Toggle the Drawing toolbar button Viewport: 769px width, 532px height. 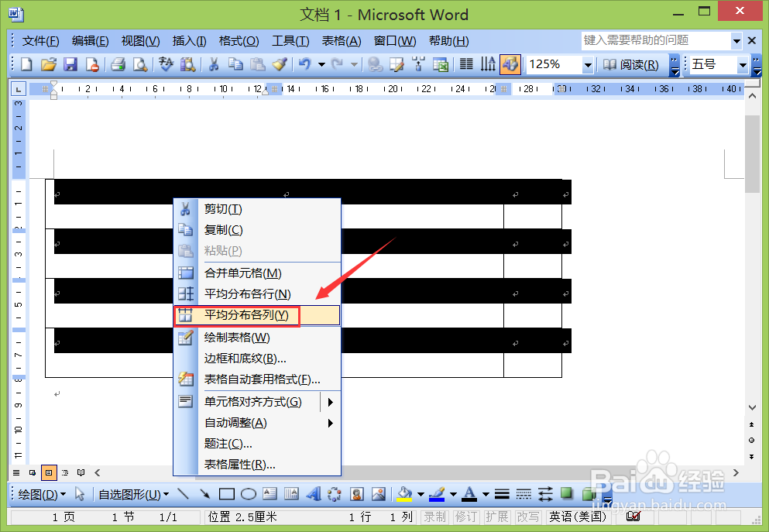pyautogui.click(x=510, y=65)
